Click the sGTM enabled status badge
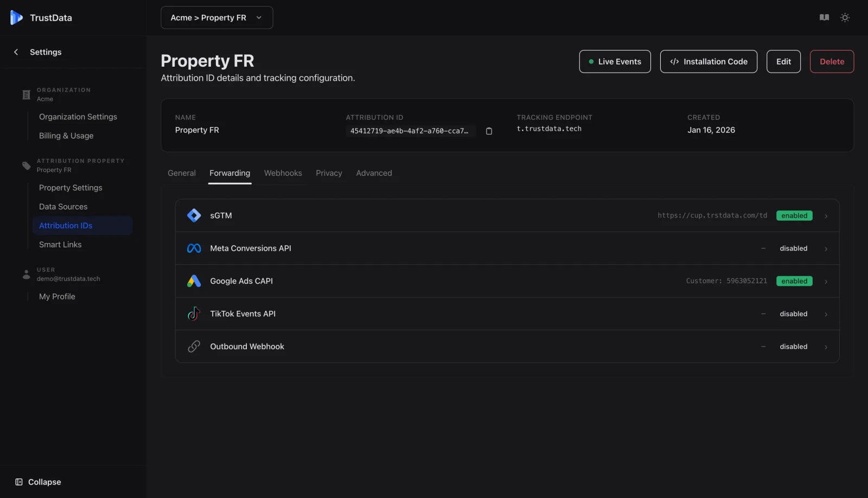The width and height of the screenshot is (868, 498). point(794,215)
